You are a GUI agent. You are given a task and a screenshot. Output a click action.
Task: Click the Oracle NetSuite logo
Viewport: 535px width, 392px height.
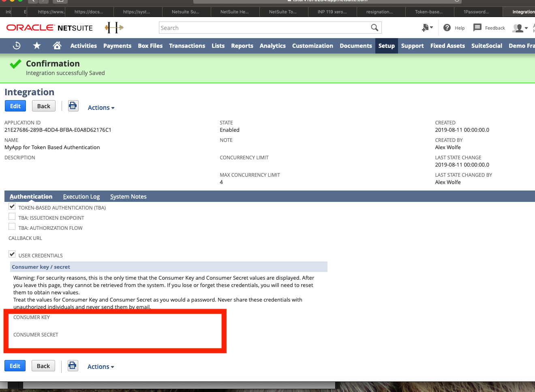coord(49,28)
